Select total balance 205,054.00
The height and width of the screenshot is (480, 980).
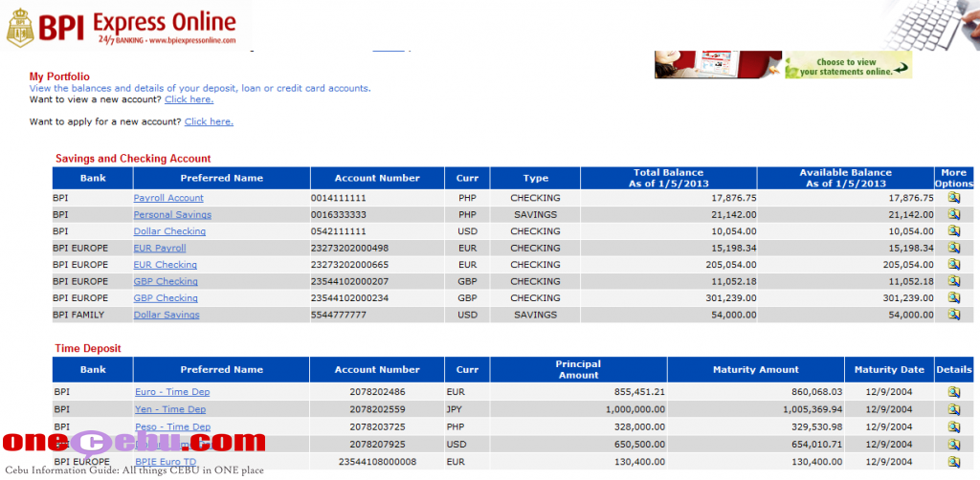pos(731,265)
